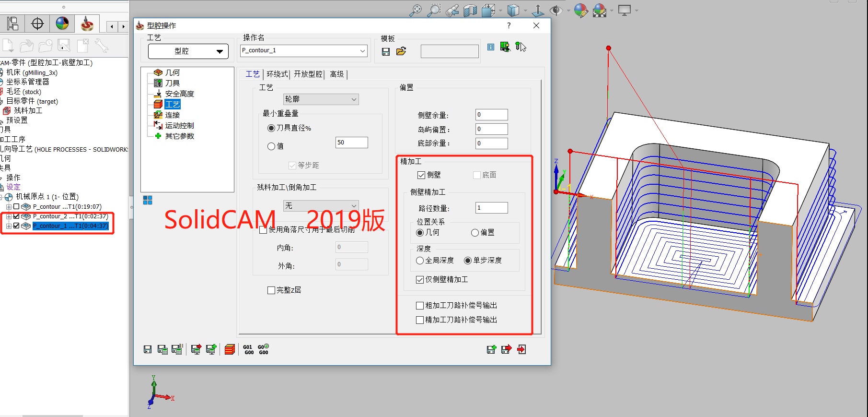This screenshot has width=868, height=417.
Task: Click the Section View icon
Action: (470, 10)
